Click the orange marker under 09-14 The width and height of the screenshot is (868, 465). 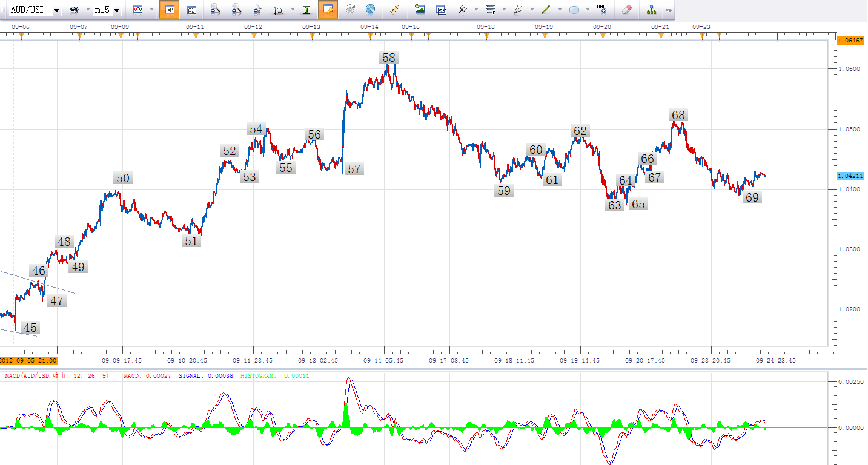370,36
